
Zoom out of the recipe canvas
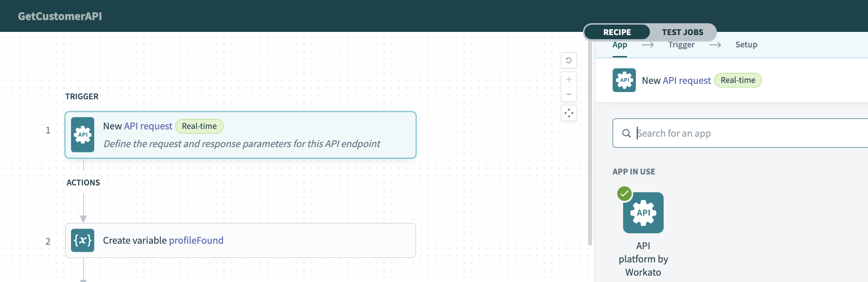pyautogui.click(x=569, y=94)
